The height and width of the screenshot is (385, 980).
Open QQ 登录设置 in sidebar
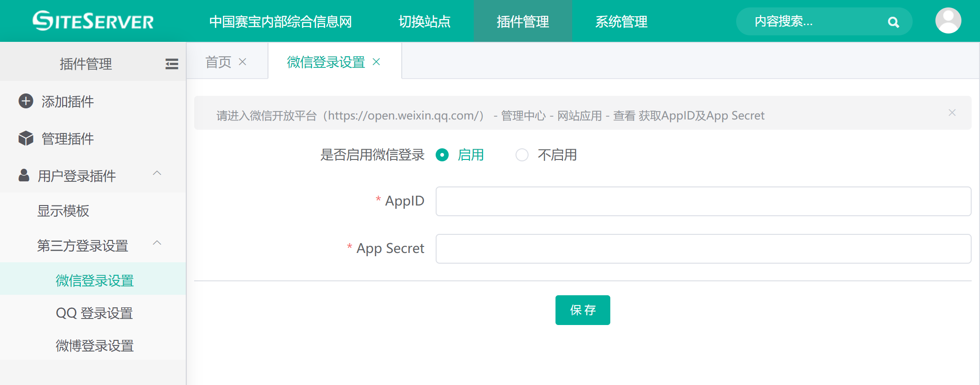pyautogui.click(x=94, y=313)
